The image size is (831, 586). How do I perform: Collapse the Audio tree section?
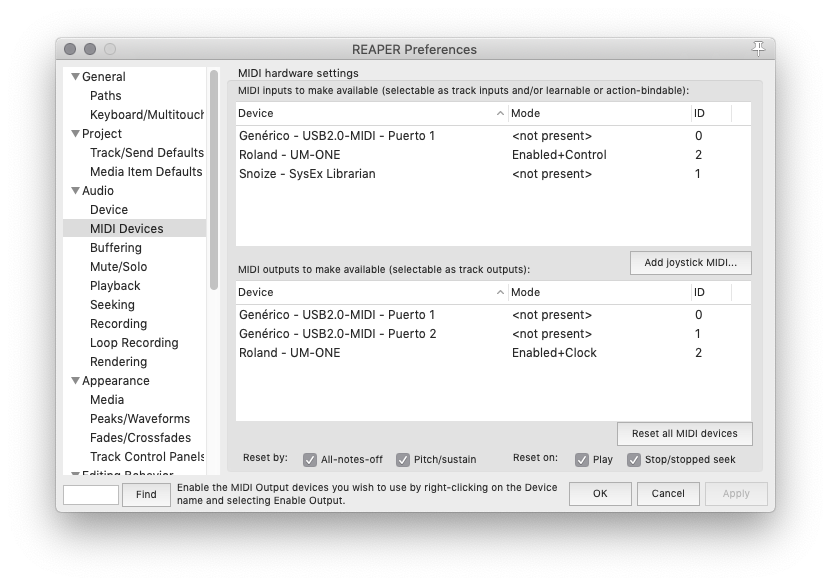pyautogui.click(x=75, y=191)
